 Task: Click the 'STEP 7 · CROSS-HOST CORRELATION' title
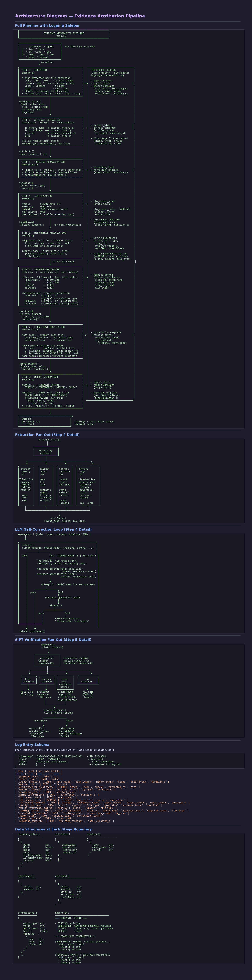click(43, 327)
